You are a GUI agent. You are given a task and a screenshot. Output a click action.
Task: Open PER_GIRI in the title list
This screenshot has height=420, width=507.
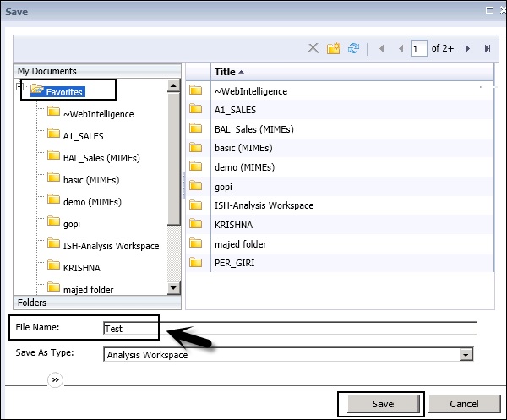point(235,263)
